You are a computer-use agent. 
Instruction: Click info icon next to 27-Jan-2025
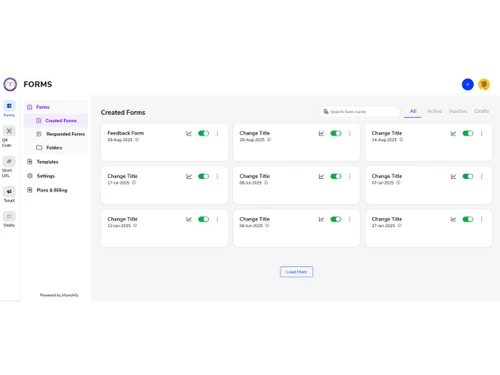point(400,226)
